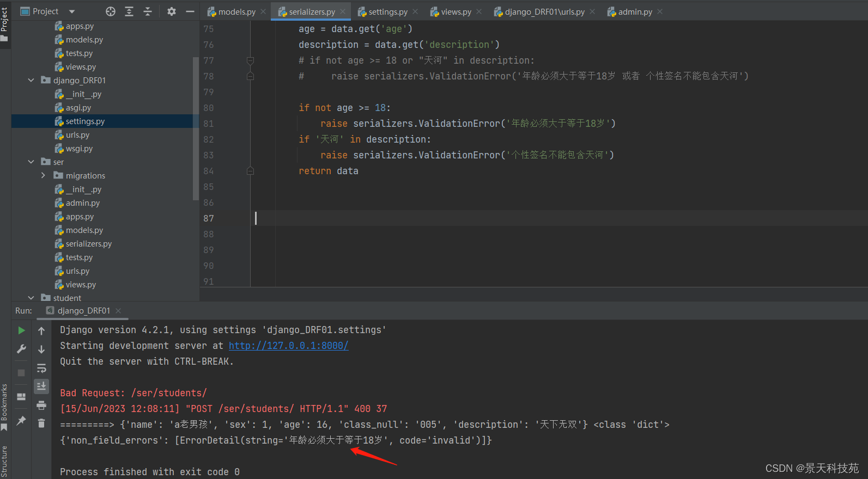Collapse the student folder
The width and height of the screenshot is (868, 479).
(31, 298)
